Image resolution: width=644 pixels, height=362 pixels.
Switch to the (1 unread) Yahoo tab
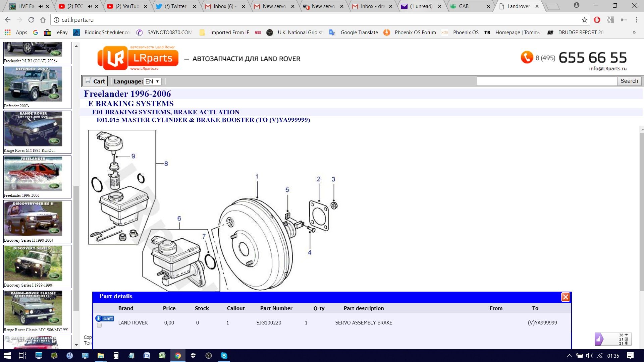click(421, 6)
